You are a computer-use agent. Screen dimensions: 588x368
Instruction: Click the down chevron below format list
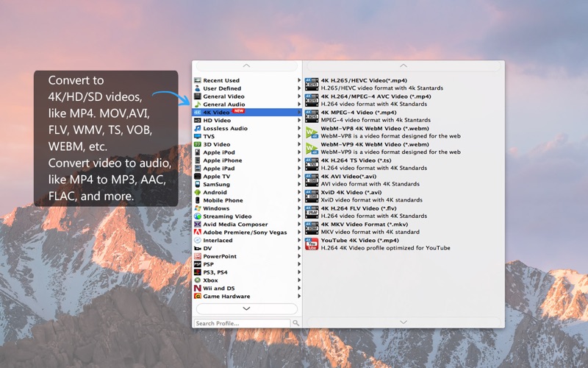pyautogui.click(x=404, y=322)
